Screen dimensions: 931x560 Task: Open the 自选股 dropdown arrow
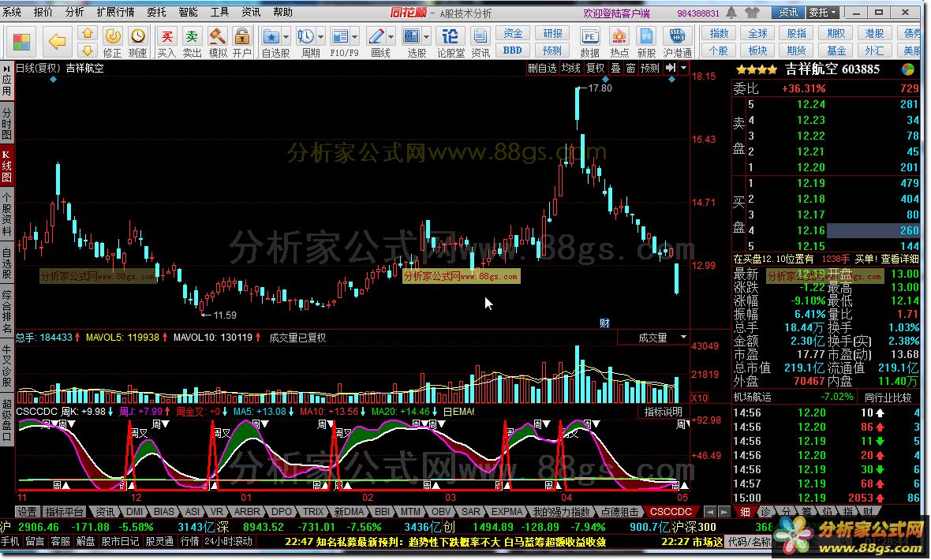tap(286, 37)
